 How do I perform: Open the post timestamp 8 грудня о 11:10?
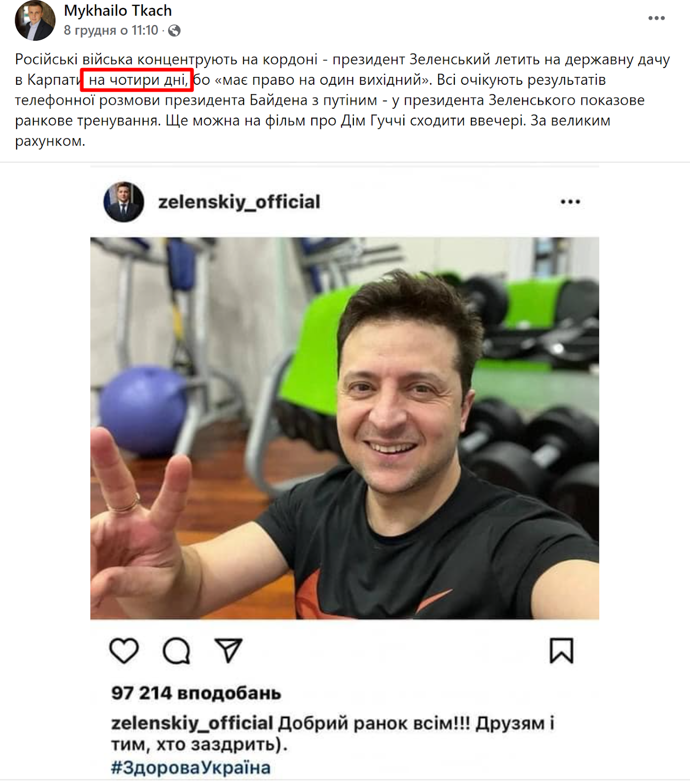point(111,30)
